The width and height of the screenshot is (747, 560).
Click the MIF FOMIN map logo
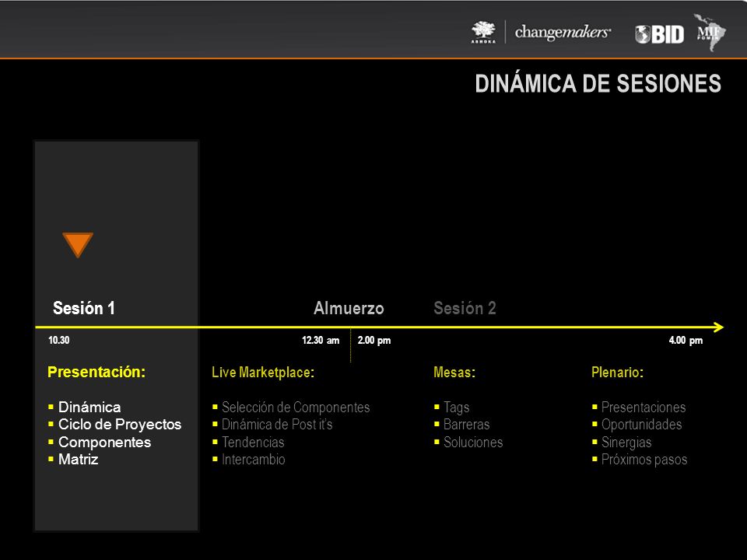pyautogui.click(x=710, y=33)
